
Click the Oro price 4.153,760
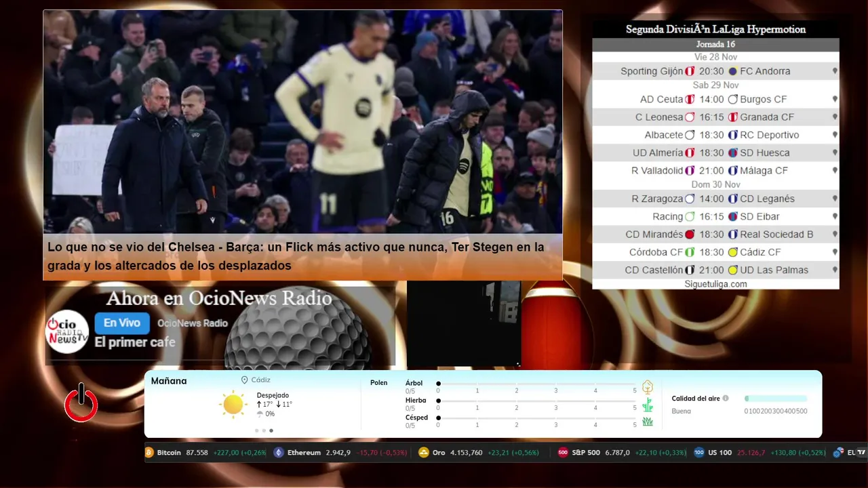click(x=467, y=453)
